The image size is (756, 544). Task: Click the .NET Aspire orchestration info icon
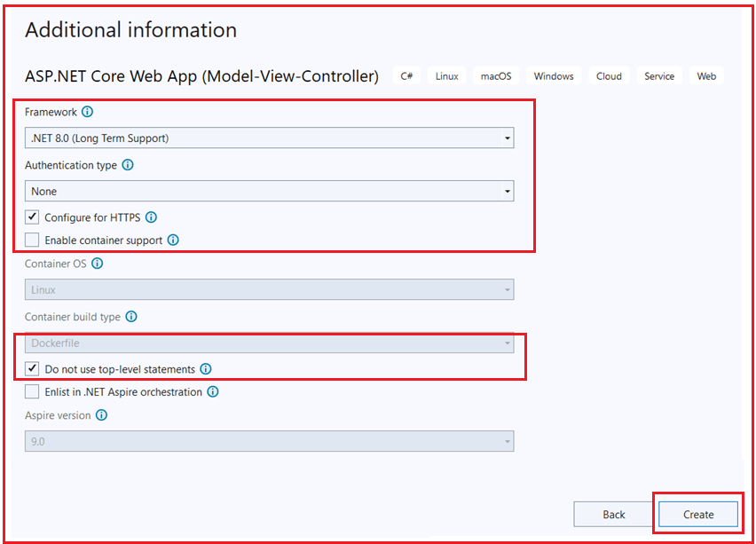pyautogui.click(x=213, y=391)
